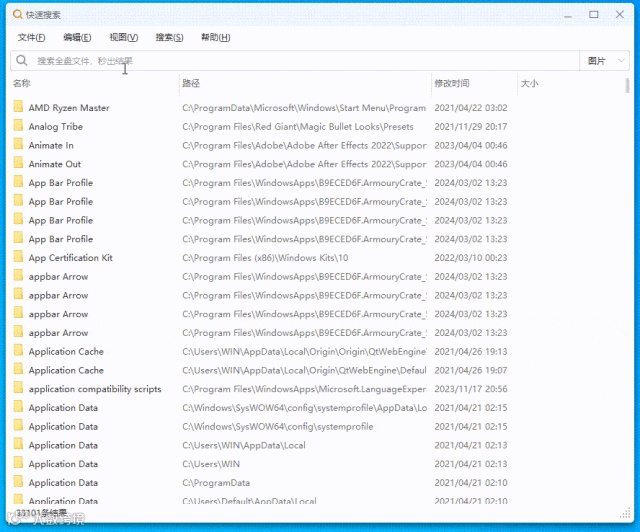Select the Analog Tribe folder name
Viewport: 640px width, 532px height.
56,127
